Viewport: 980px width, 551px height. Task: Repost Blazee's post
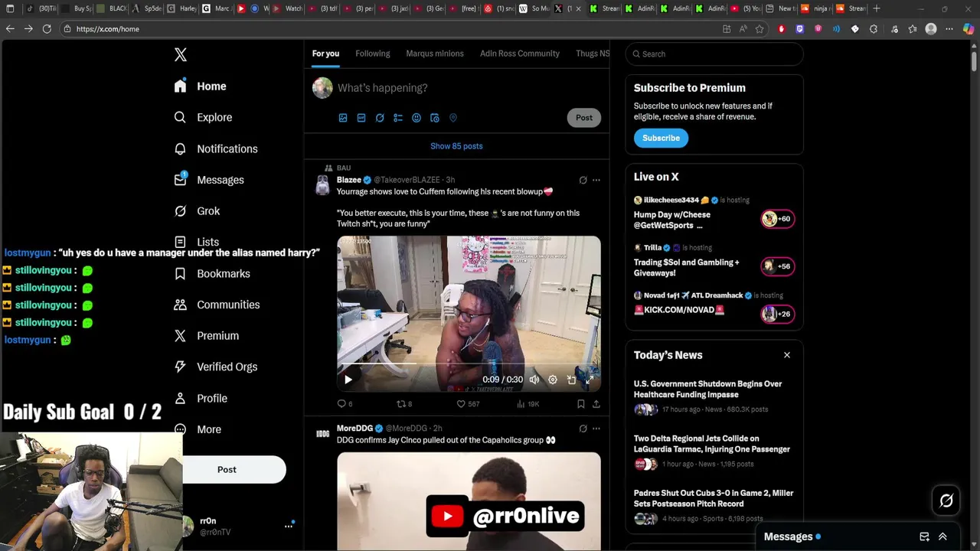pos(403,404)
